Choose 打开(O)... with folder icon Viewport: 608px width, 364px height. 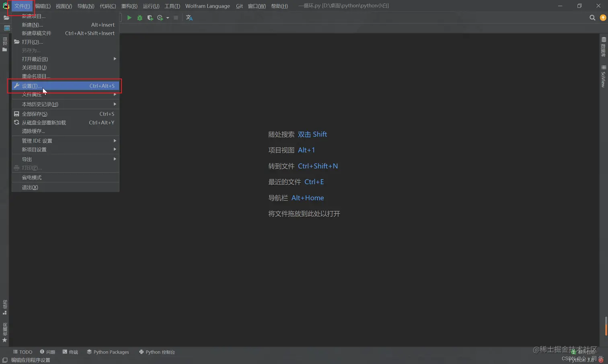pyautogui.click(x=66, y=42)
